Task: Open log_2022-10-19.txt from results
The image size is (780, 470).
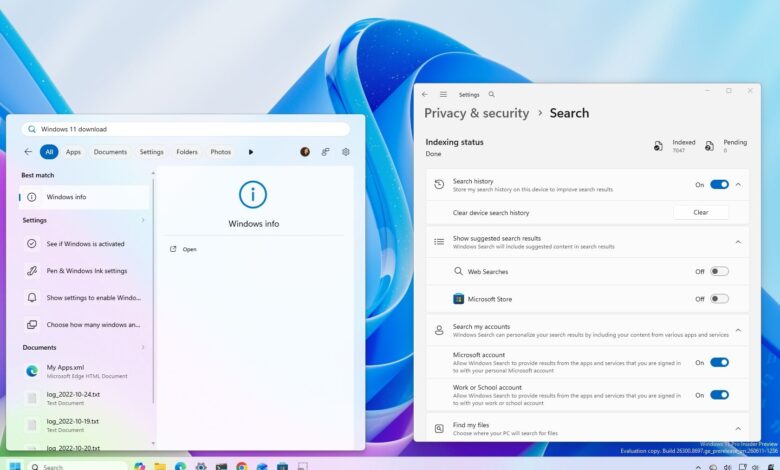Action: (84, 425)
